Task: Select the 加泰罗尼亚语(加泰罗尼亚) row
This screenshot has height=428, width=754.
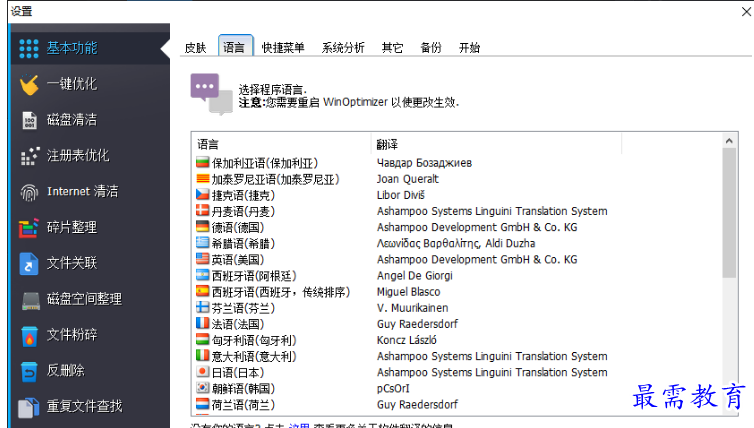Action: 457,179
